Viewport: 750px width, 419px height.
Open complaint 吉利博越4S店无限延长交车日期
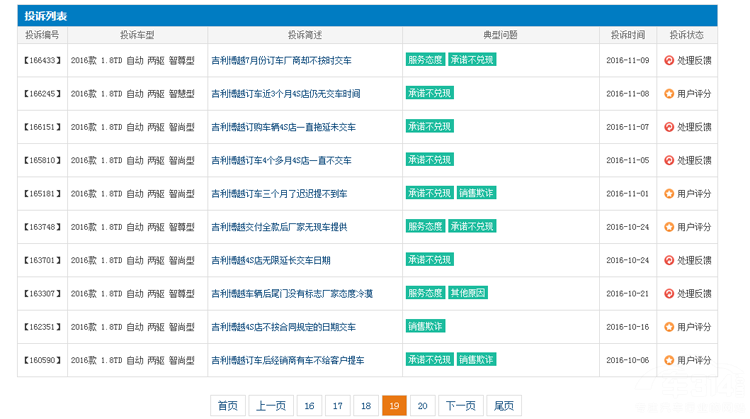click(x=270, y=260)
